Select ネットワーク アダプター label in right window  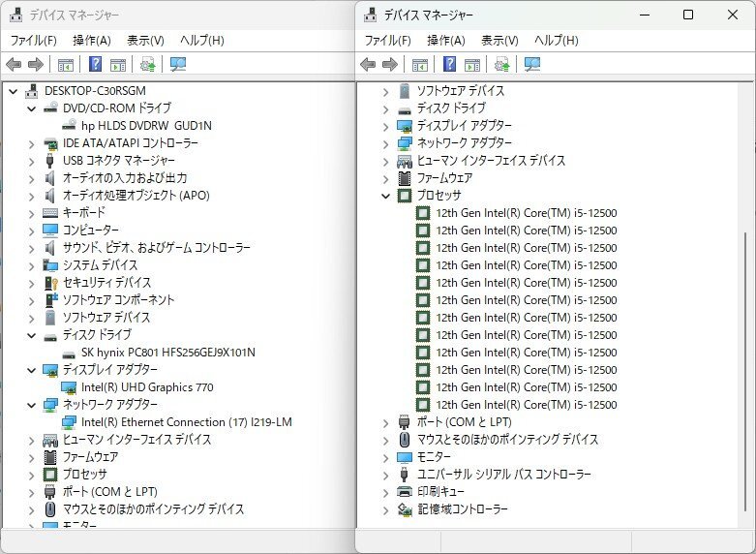(465, 142)
